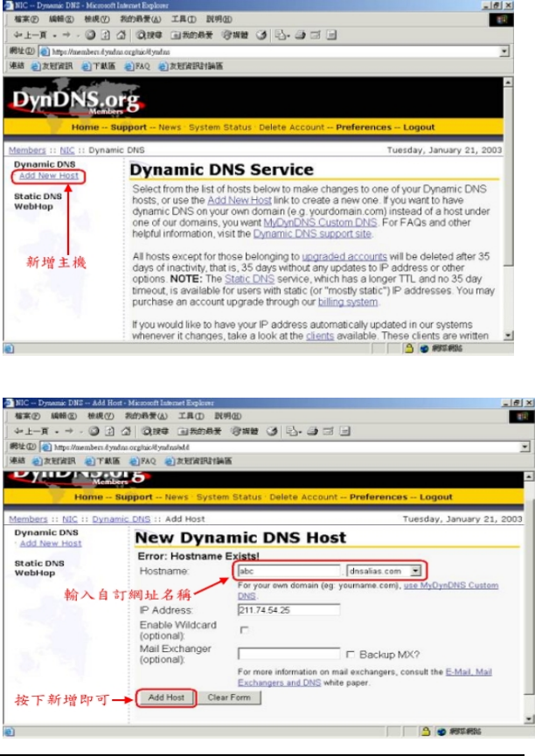Click Static DNS link in service description paragraph

249,279
